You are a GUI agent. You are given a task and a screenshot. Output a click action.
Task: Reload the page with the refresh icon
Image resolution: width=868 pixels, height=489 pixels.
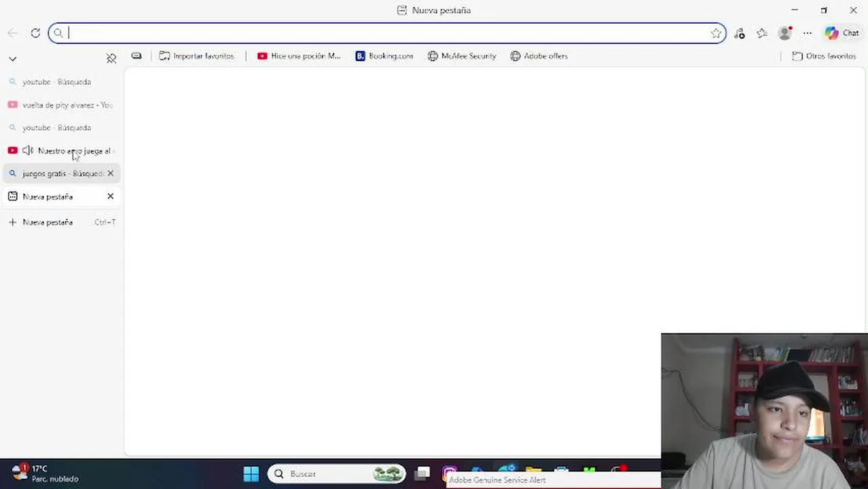pos(35,33)
